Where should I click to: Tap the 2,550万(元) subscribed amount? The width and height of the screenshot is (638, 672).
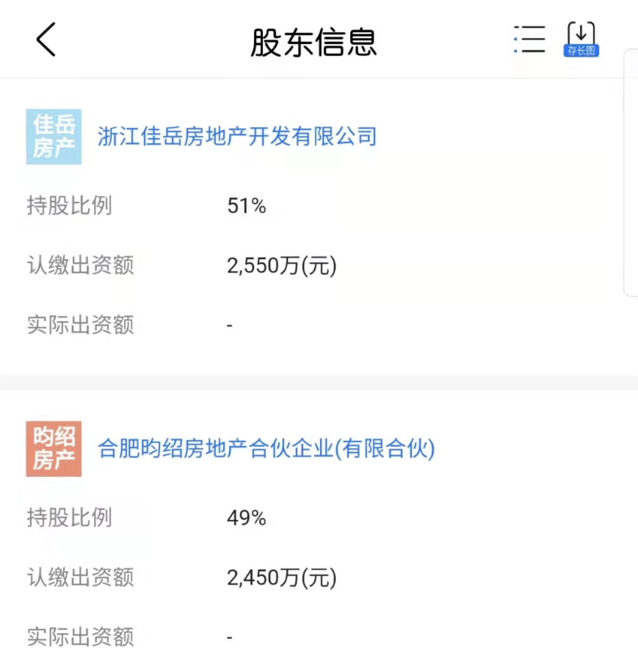pyautogui.click(x=282, y=265)
